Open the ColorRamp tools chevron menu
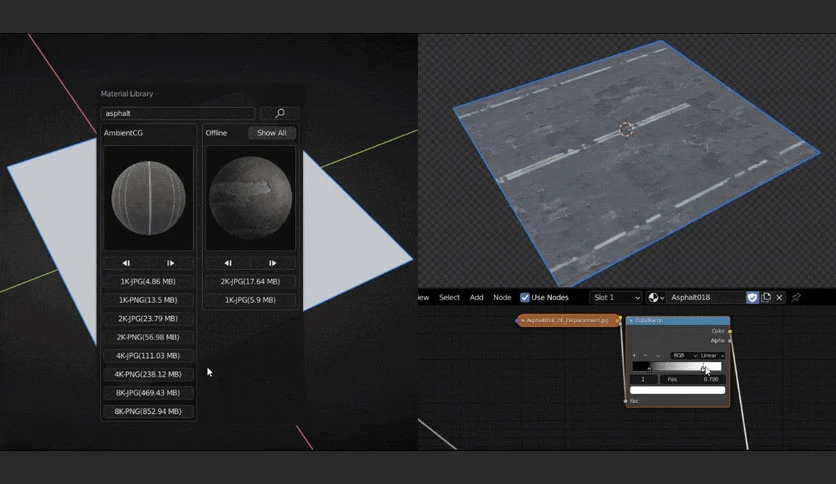 [x=658, y=356]
